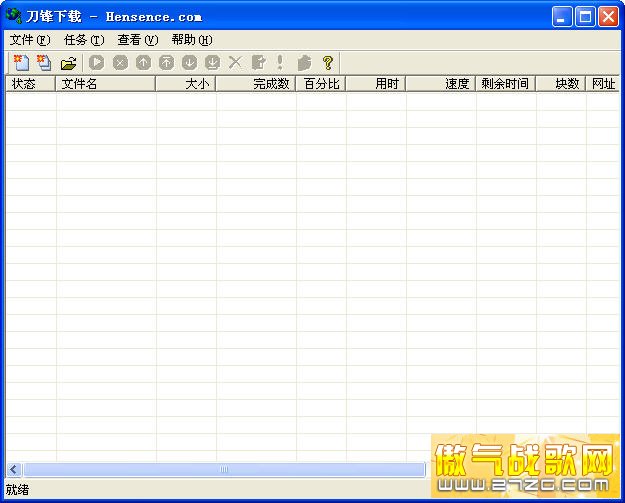The image size is (625, 503).
Task: Sort by the 网址 column header
Action: [603, 84]
